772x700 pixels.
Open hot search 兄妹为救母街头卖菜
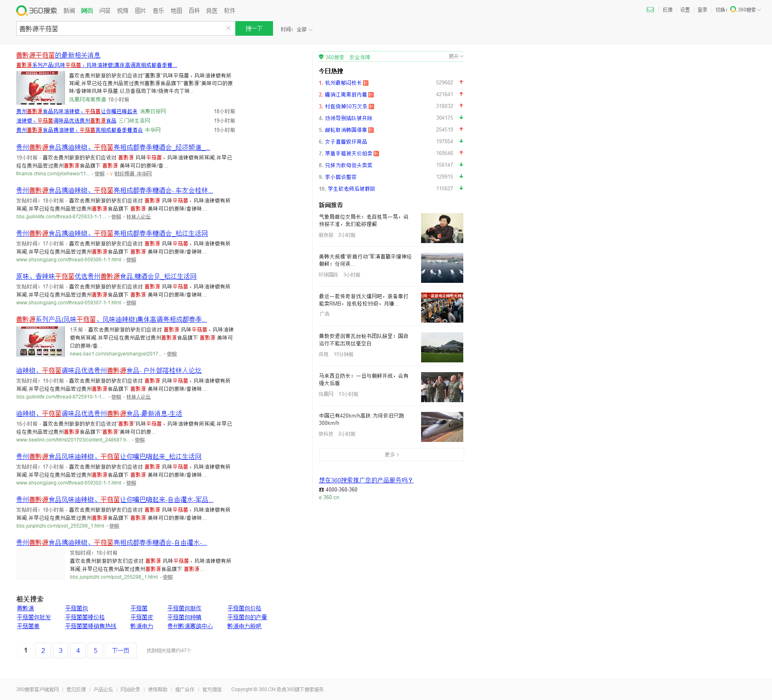click(x=348, y=165)
